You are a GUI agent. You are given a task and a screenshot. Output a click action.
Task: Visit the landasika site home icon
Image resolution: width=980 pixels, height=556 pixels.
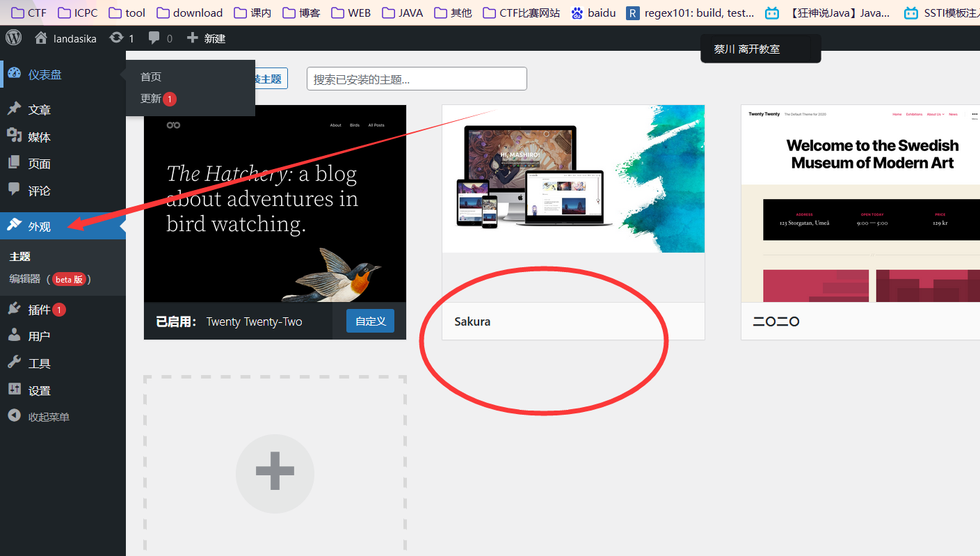(41, 38)
